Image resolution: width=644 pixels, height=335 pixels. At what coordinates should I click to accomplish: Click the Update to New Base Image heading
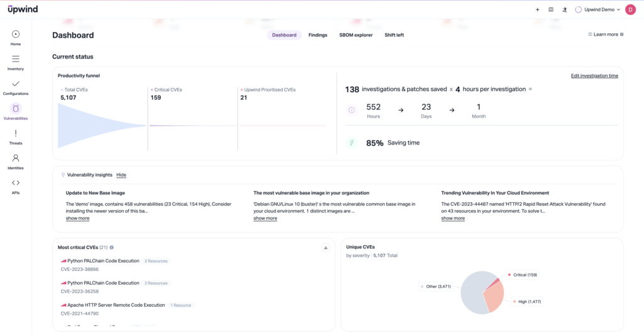tap(96, 193)
